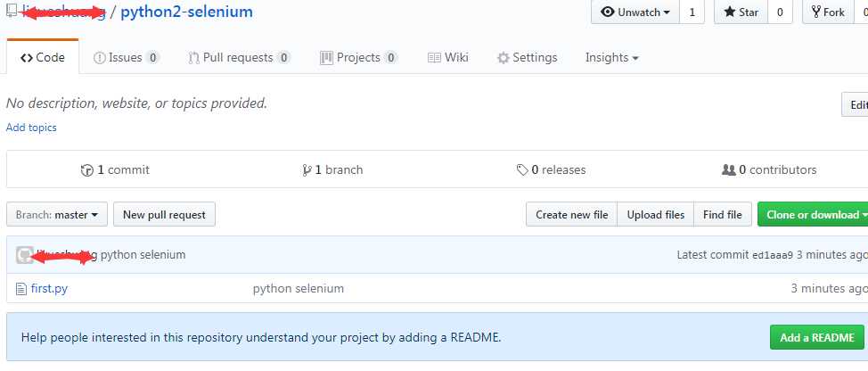868x371 pixels.
Task: Click the watchers count 1
Action: 692,12
